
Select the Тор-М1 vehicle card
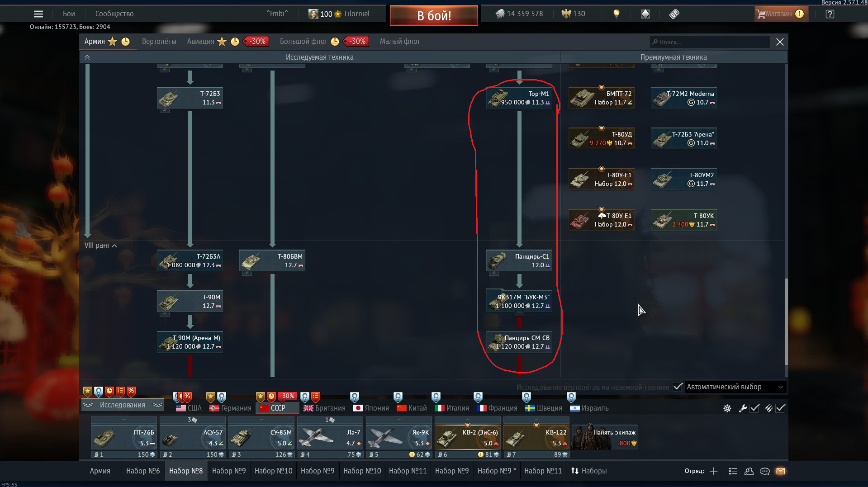coord(519,98)
